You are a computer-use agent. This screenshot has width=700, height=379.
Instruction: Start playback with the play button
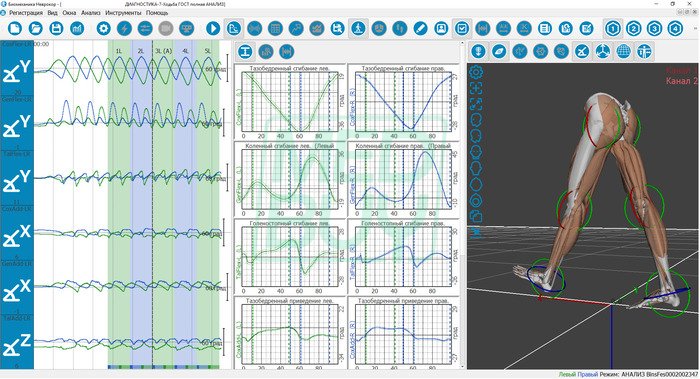point(213,29)
